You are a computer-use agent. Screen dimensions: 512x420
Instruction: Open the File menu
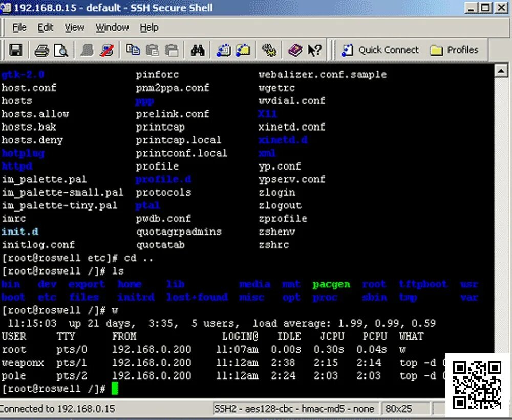(x=19, y=28)
